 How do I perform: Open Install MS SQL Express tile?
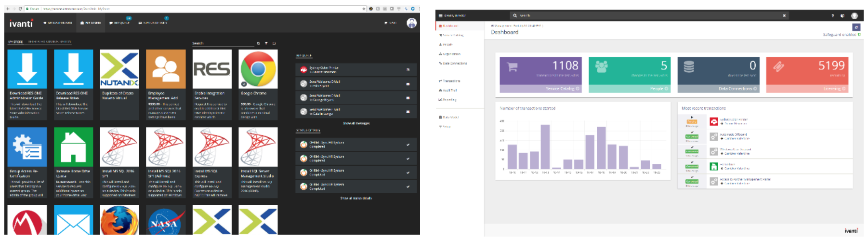point(212,162)
